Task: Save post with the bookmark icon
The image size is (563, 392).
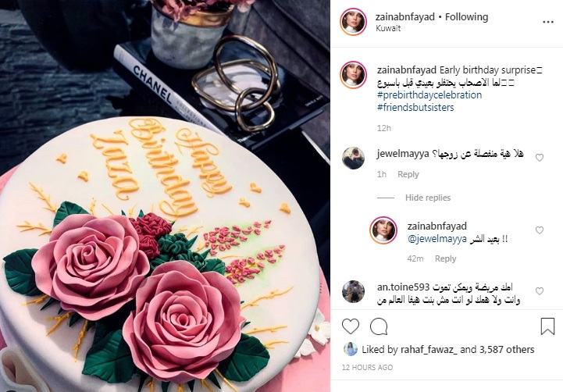Action: pos(547,326)
